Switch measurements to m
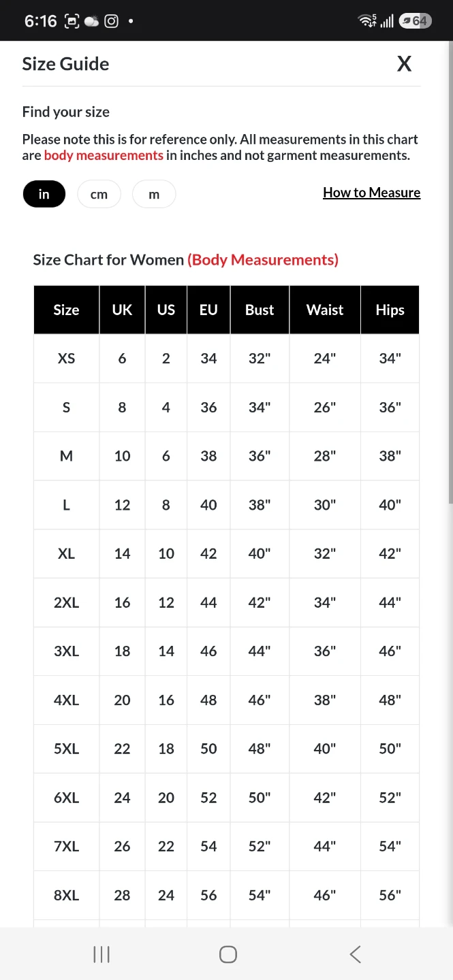The height and width of the screenshot is (980, 453). click(x=154, y=194)
